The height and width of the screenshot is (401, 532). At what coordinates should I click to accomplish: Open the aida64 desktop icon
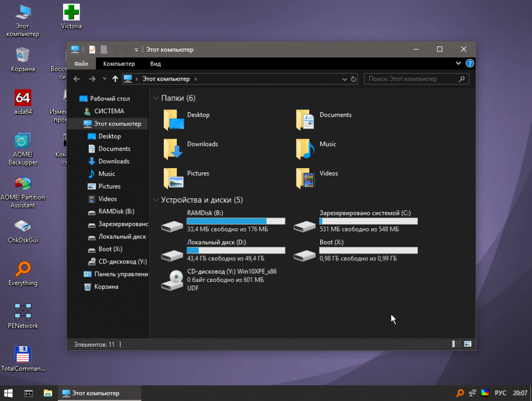(x=23, y=102)
